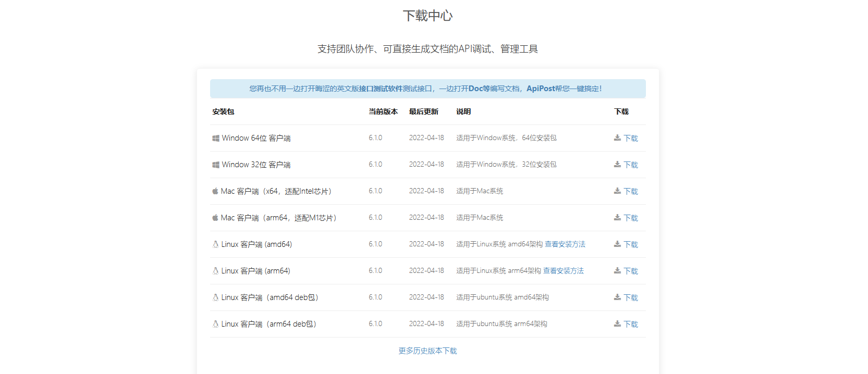Click the Apple icon beside Mac x64 Intel client

click(x=215, y=191)
